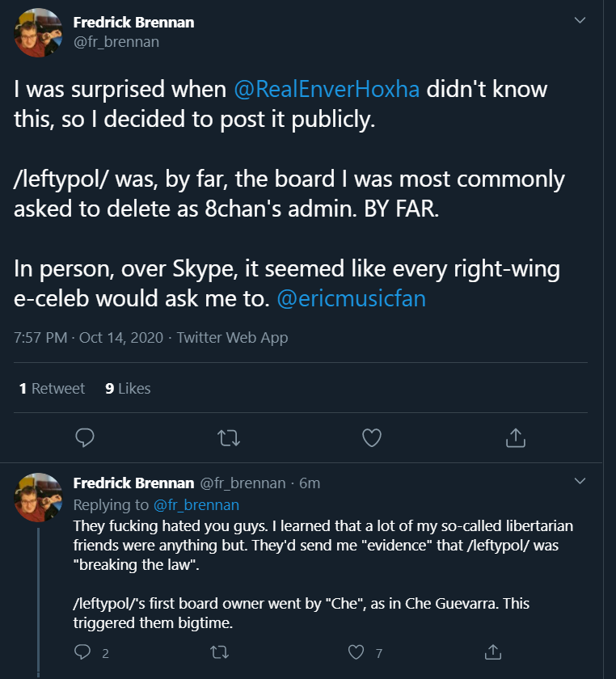This screenshot has height=679, width=616.
Task: Open the @ericmusicfan mention
Action: (x=351, y=298)
